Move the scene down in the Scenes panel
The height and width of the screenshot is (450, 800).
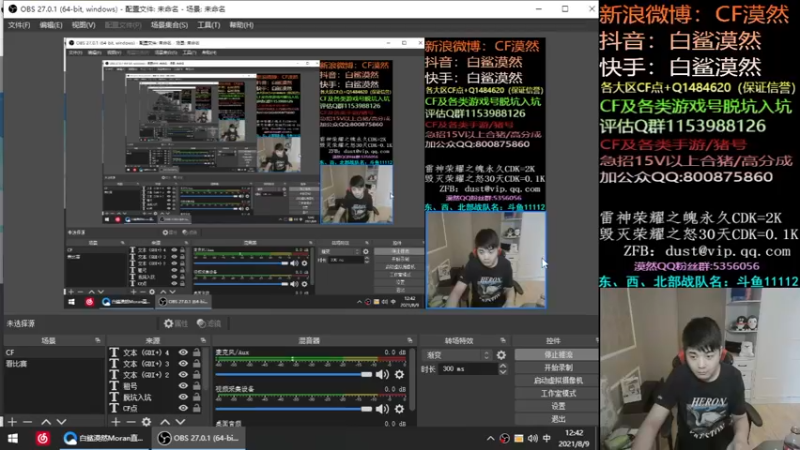(61, 422)
